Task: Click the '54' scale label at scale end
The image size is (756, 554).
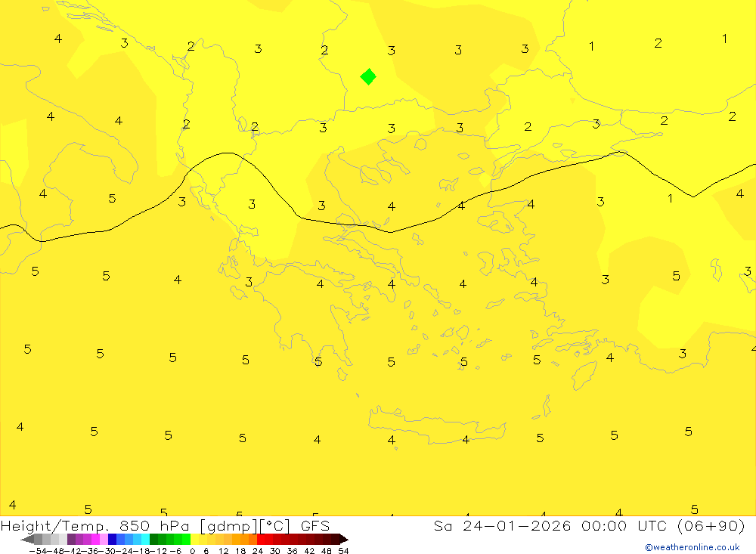Action: click(343, 551)
